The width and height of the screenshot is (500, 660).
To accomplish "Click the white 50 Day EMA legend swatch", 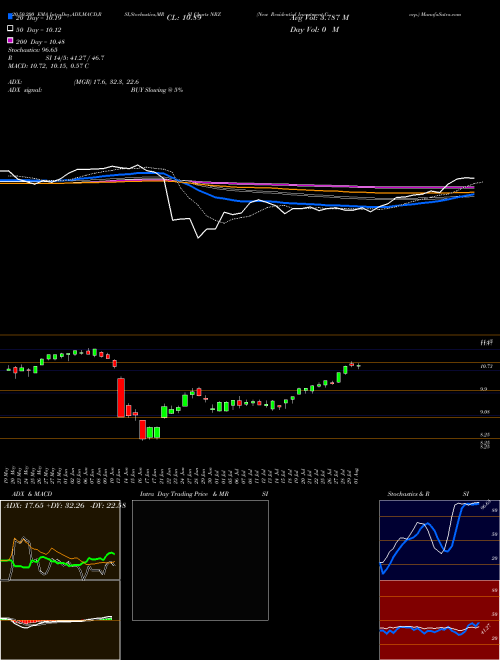I will pyautogui.click(x=10, y=29).
